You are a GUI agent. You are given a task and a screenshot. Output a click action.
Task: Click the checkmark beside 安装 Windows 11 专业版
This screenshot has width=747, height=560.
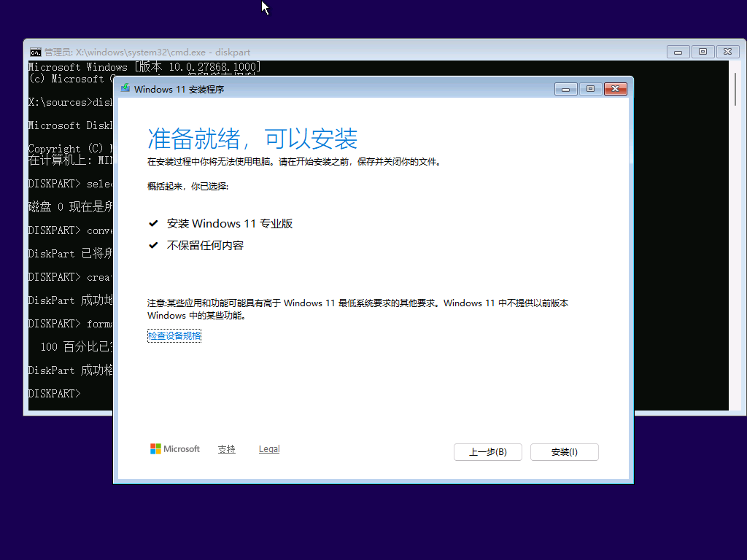pos(153,223)
